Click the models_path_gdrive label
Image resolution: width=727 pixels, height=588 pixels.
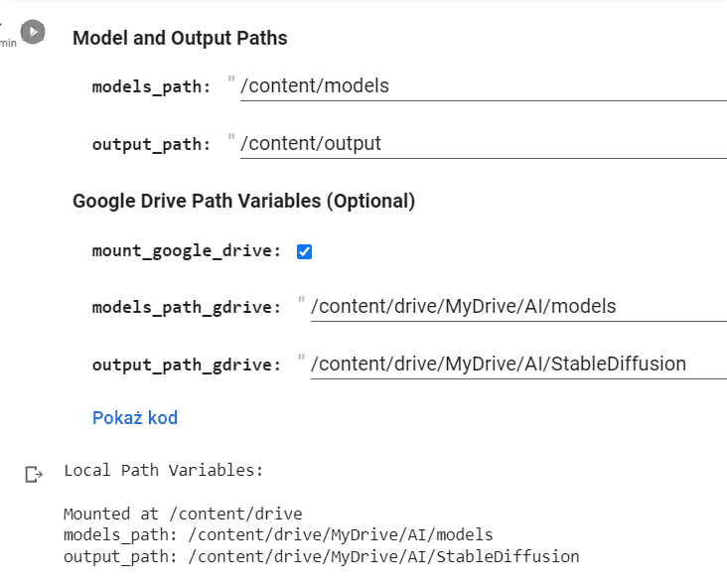(x=187, y=308)
